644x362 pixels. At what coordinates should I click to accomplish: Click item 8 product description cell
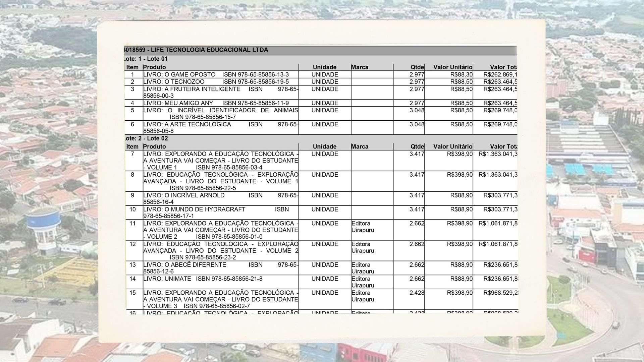[221, 181]
